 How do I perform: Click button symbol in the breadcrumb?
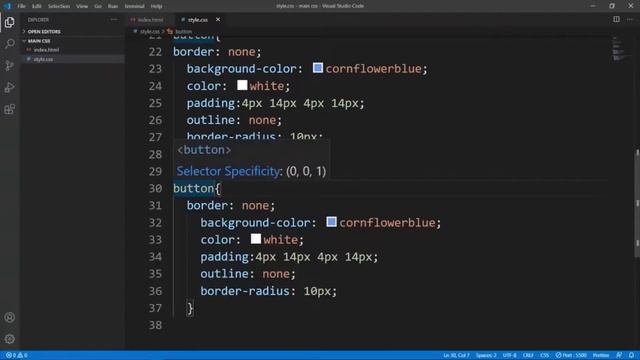[x=183, y=31]
